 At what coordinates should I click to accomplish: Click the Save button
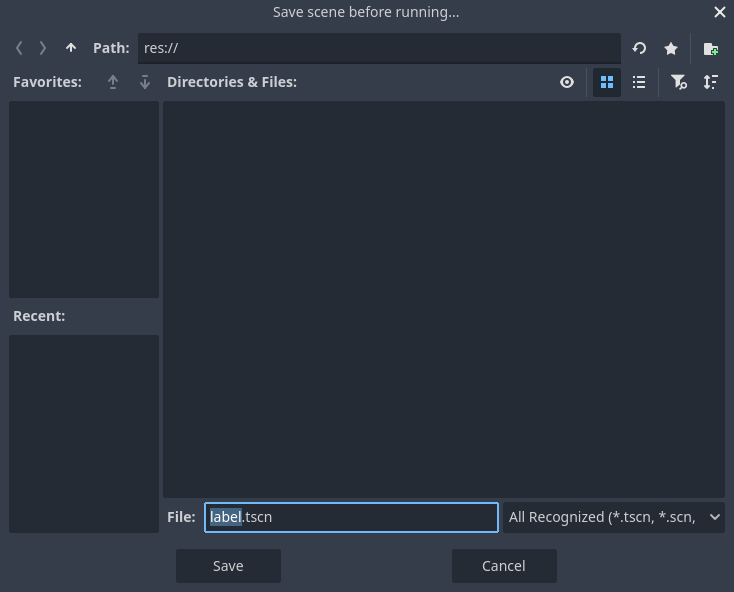coord(228,566)
